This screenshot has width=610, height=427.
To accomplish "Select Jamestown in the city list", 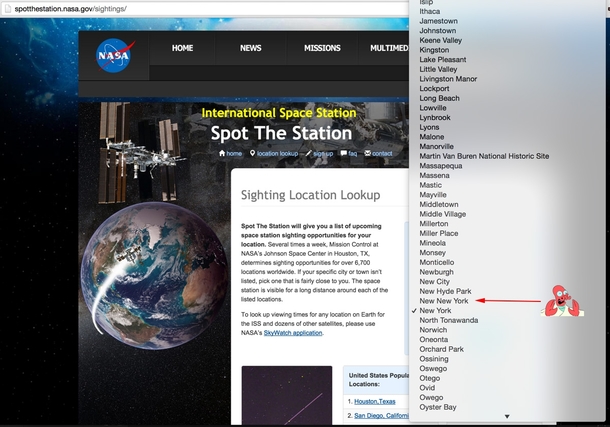I will tap(438, 21).
